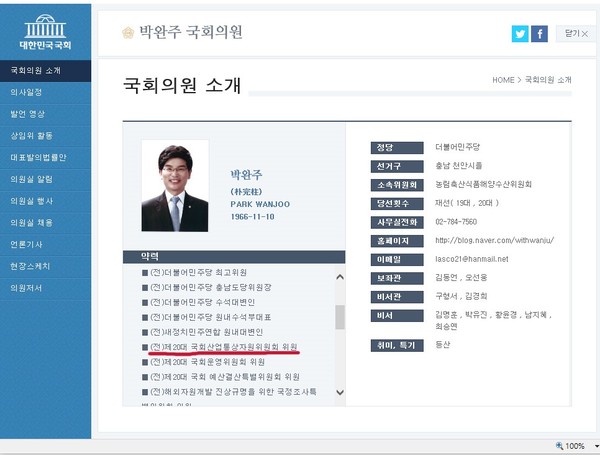Go to 상임위 활동 section
Image resolution: width=600 pixels, height=455 pixels.
31,135
